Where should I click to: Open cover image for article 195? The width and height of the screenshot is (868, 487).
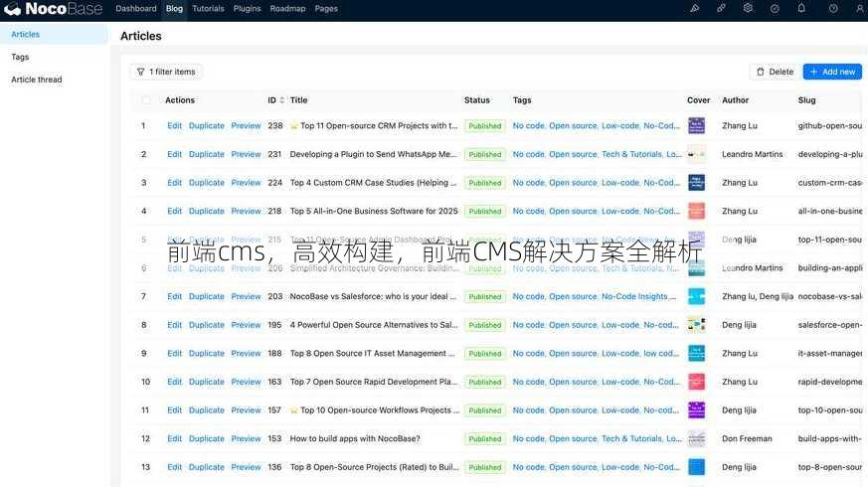tap(696, 325)
